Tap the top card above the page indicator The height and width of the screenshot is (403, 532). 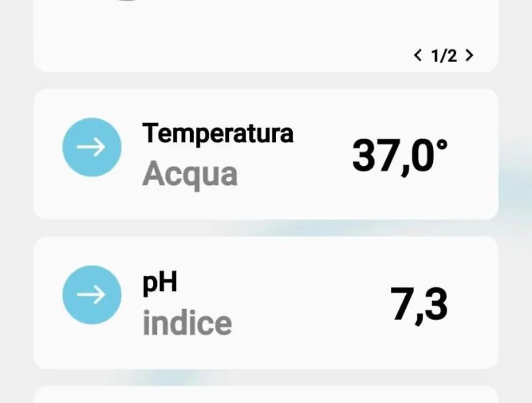(x=266, y=36)
